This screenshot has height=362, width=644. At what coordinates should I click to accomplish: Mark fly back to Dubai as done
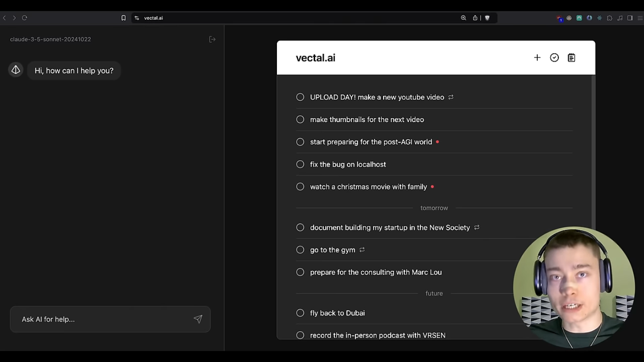(300, 313)
